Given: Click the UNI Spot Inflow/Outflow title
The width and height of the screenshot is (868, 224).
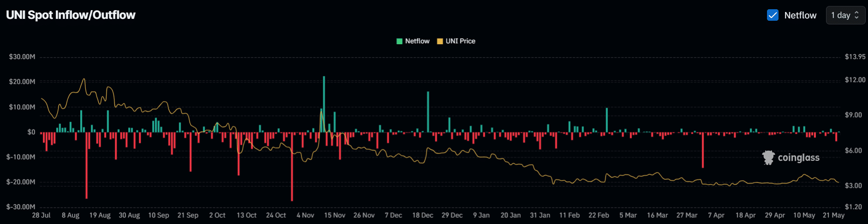Looking at the screenshot, I should 71,15.
